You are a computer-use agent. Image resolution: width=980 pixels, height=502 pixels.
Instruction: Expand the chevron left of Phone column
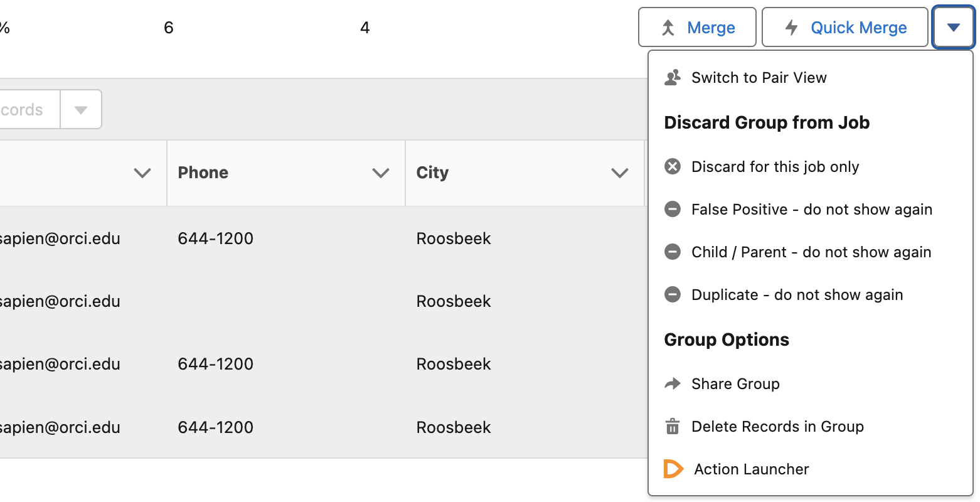(x=142, y=173)
